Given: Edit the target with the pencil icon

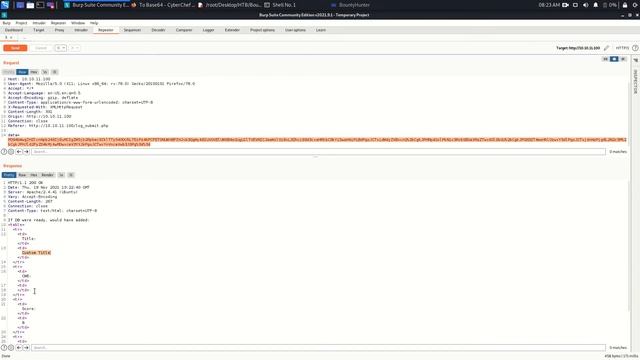Looking at the screenshot, I should click(607, 48).
